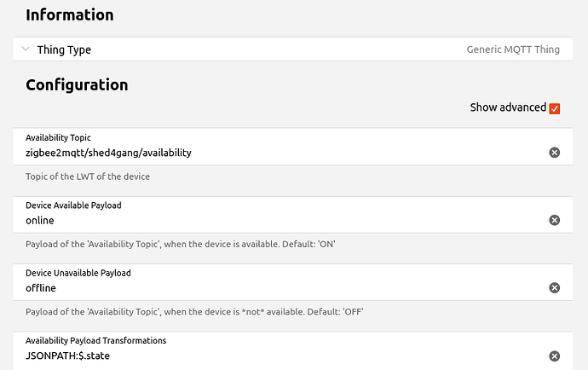Click the Availability Payload Transformations label
This screenshot has width=588, height=370.
[95, 340]
